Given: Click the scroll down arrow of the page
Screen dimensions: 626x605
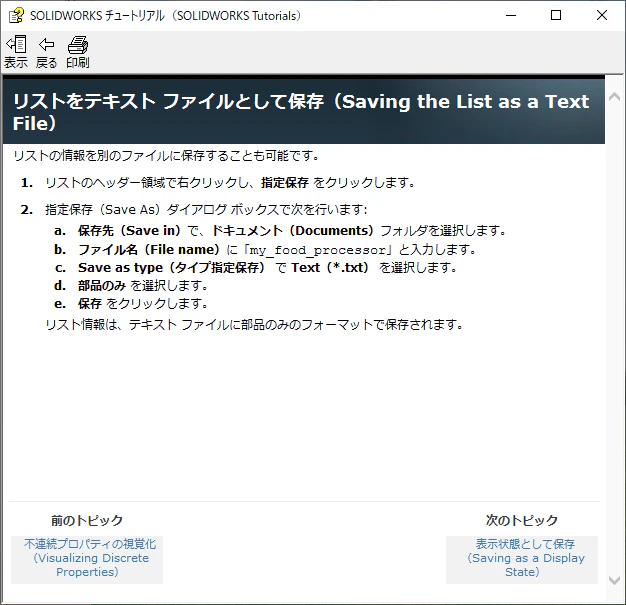Looking at the screenshot, I should (614, 580).
